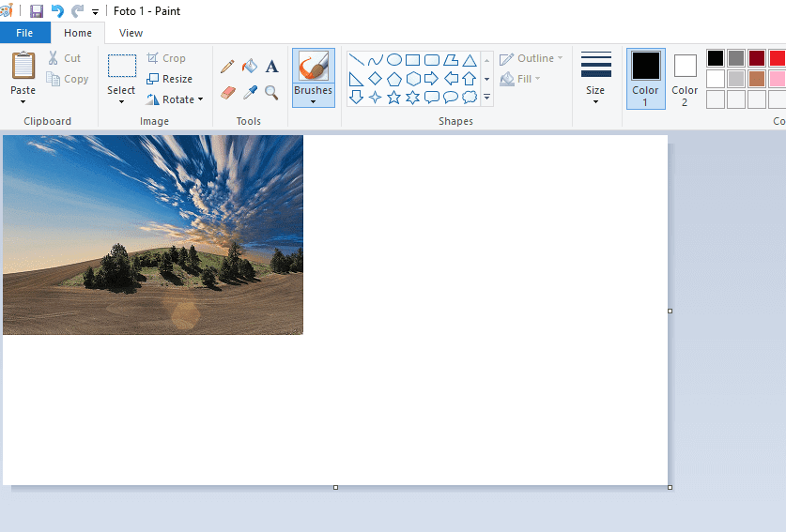Select the Pencil tool
This screenshot has width=786, height=532.
(227, 66)
